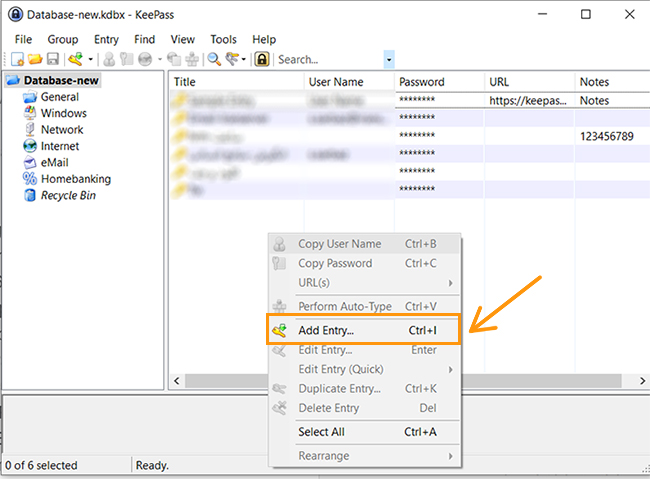Choose Copy User Name in the context menu
Viewport: 650px width, 479px height.
(x=365, y=244)
